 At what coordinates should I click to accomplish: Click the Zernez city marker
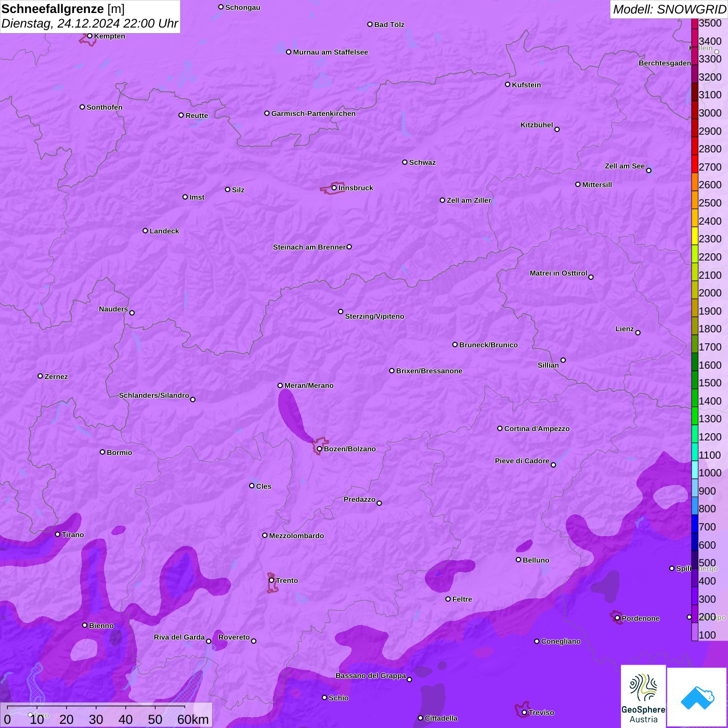[x=41, y=376]
